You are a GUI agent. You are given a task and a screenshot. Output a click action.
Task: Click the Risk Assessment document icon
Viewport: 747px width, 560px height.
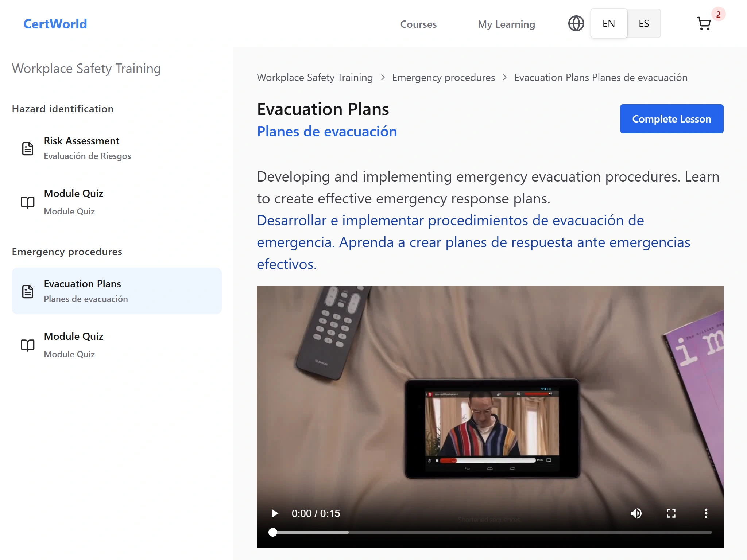[28, 148]
